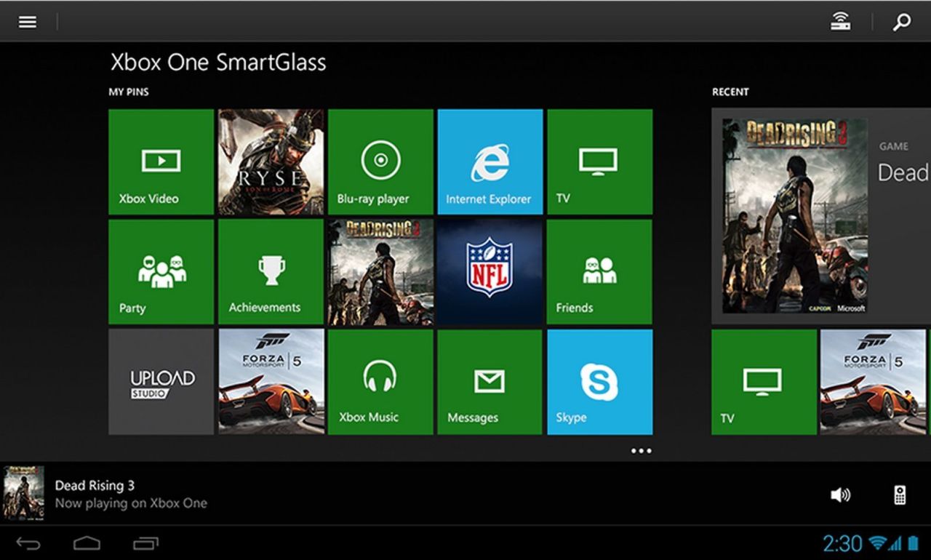931x560 pixels.
Task: Open the Skype tile
Action: [599, 382]
